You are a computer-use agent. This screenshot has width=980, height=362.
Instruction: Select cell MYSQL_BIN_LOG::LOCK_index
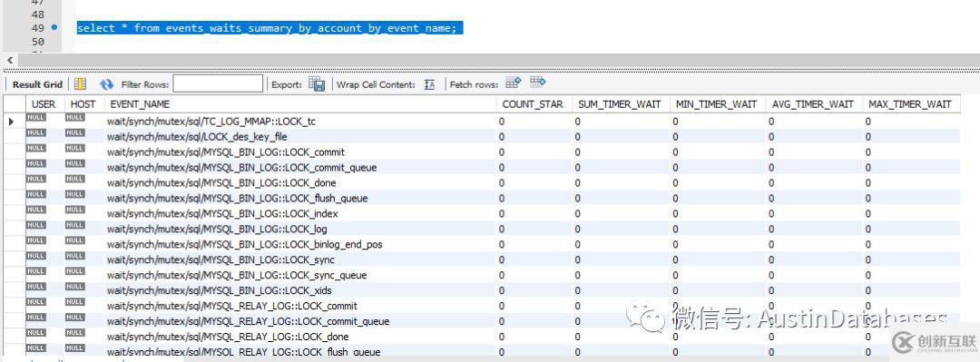222,214
